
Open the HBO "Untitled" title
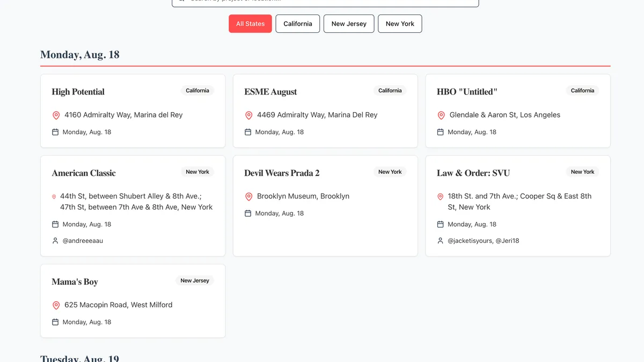point(467,92)
